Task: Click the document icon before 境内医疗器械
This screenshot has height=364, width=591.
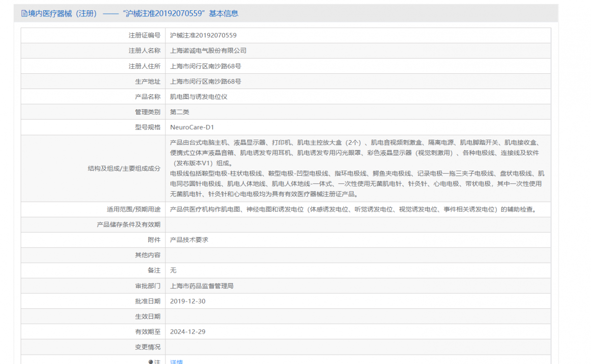Action: coord(24,14)
